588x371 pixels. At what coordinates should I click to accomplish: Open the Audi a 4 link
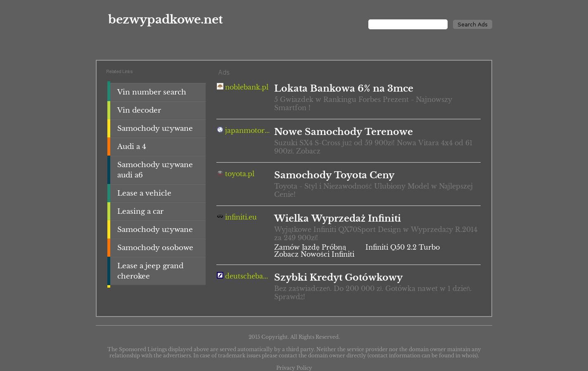131,147
